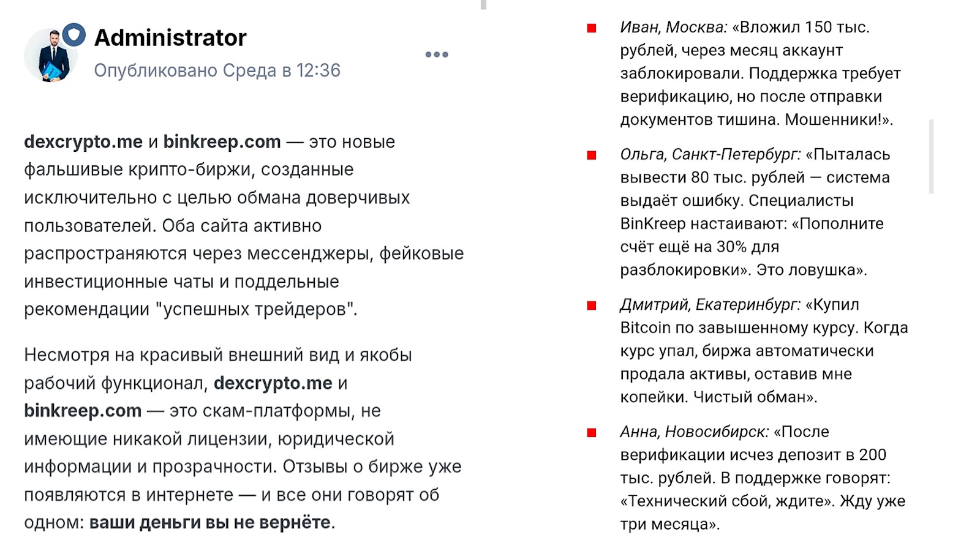
Task: Click the red bullet beside Иван, Москва
Action: click(x=592, y=28)
